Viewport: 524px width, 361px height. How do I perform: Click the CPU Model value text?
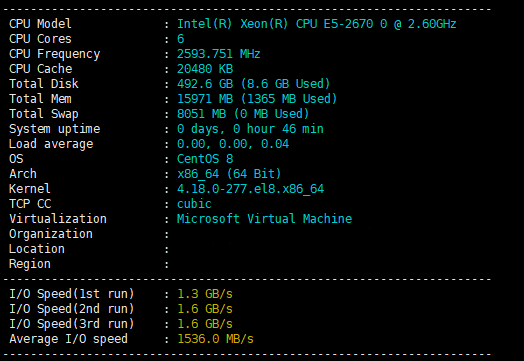point(316,24)
